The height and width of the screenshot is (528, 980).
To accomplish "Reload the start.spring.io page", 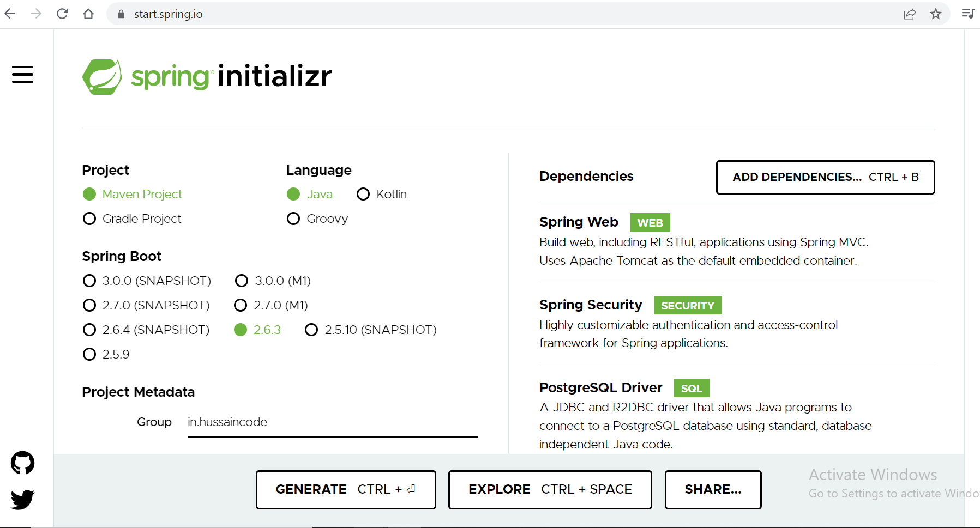I will pyautogui.click(x=62, y=14).
